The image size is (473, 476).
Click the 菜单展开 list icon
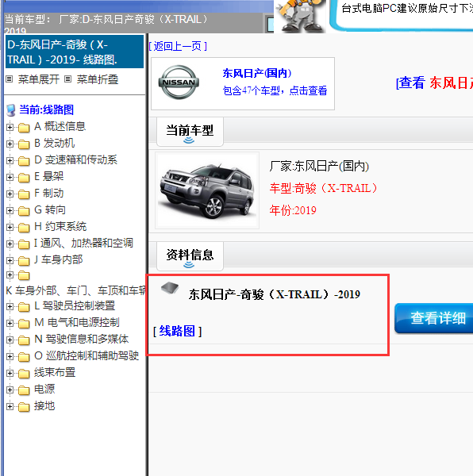pos(9,79)
